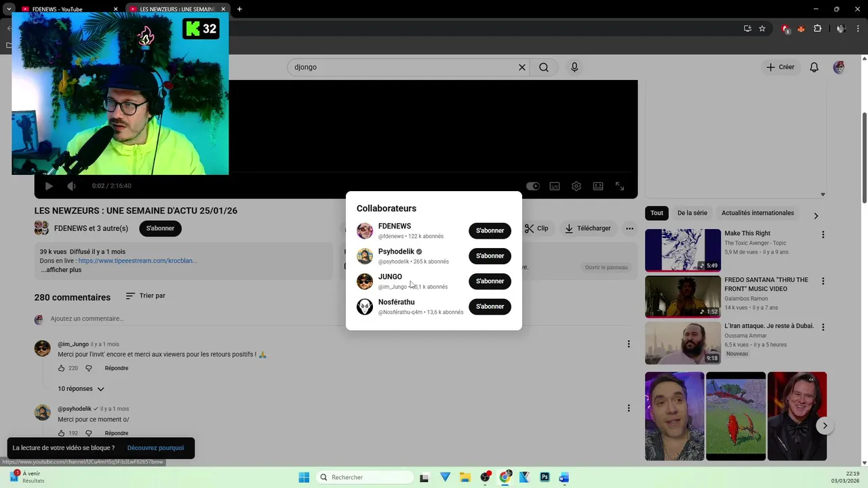Click the taskbar Rechercher search box
The image size is (868, 488).
(365, 477)
